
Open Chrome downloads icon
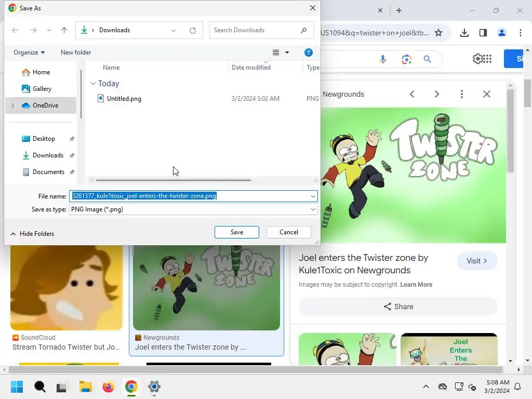click(x=464, y=33)
